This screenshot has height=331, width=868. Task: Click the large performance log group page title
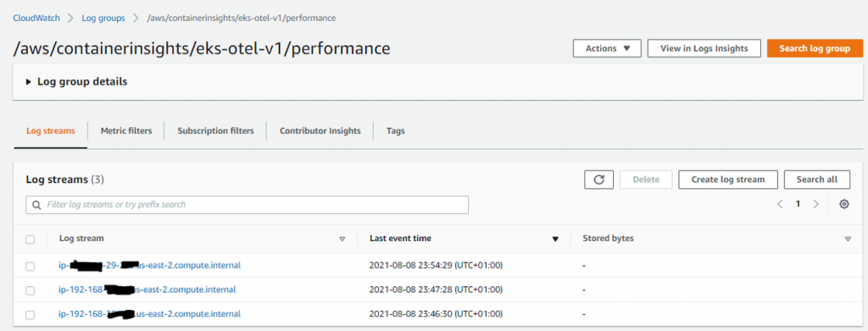pyautogui.click(x=202, y=48)
